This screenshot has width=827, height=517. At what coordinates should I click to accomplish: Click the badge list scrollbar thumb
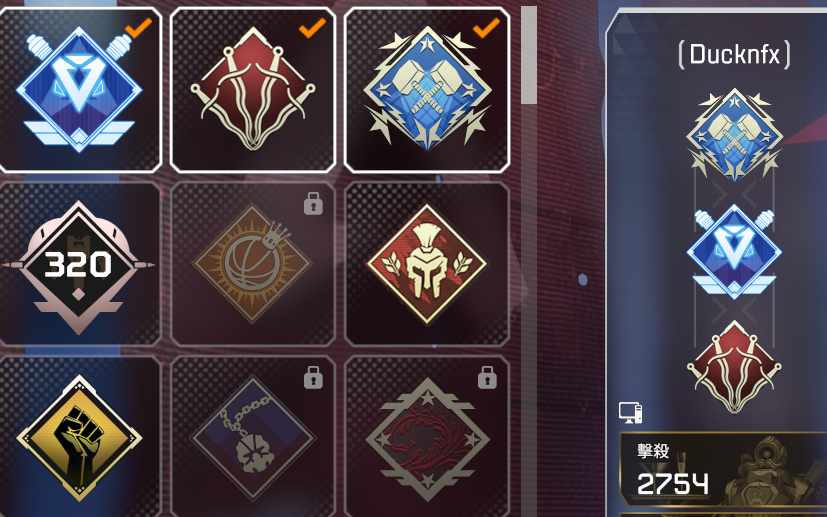tap(528, 55)
